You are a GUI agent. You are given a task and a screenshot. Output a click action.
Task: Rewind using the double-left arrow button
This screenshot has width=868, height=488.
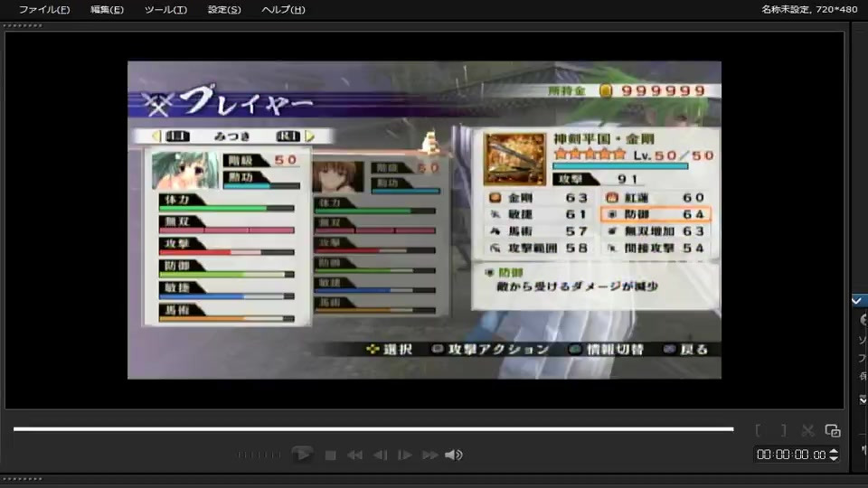click(354, 455)
